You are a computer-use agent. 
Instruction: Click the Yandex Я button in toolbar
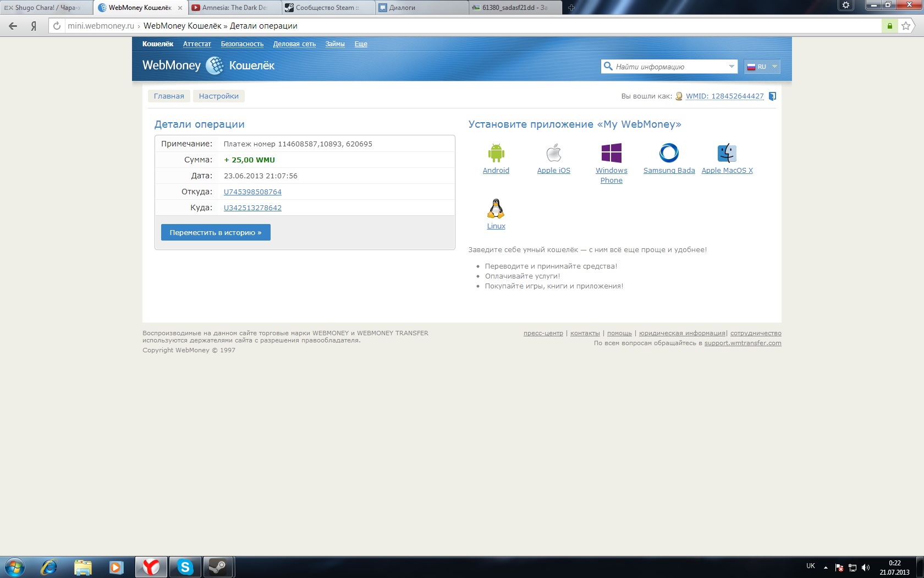[x=34, y=26]
